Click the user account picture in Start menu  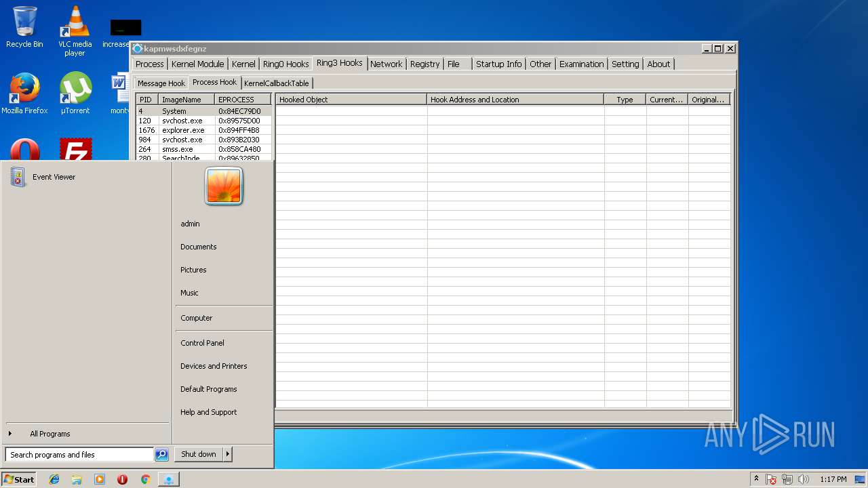tap(224, 186)
